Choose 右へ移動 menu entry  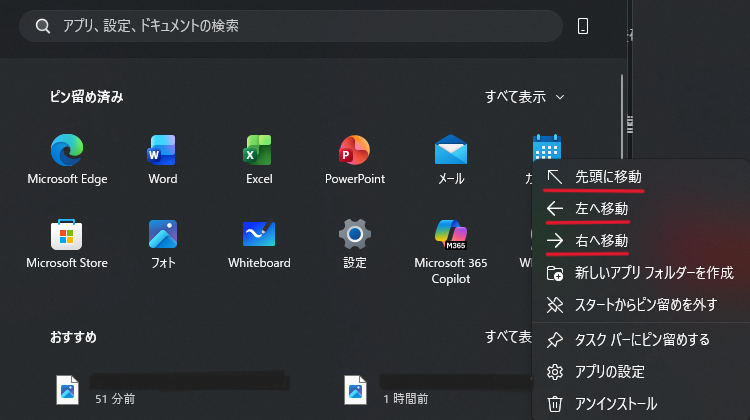point(641,241)
